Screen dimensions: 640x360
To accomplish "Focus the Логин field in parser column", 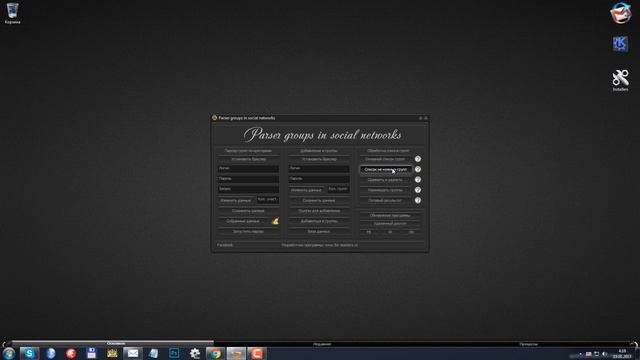I will (x=248, y=168).
